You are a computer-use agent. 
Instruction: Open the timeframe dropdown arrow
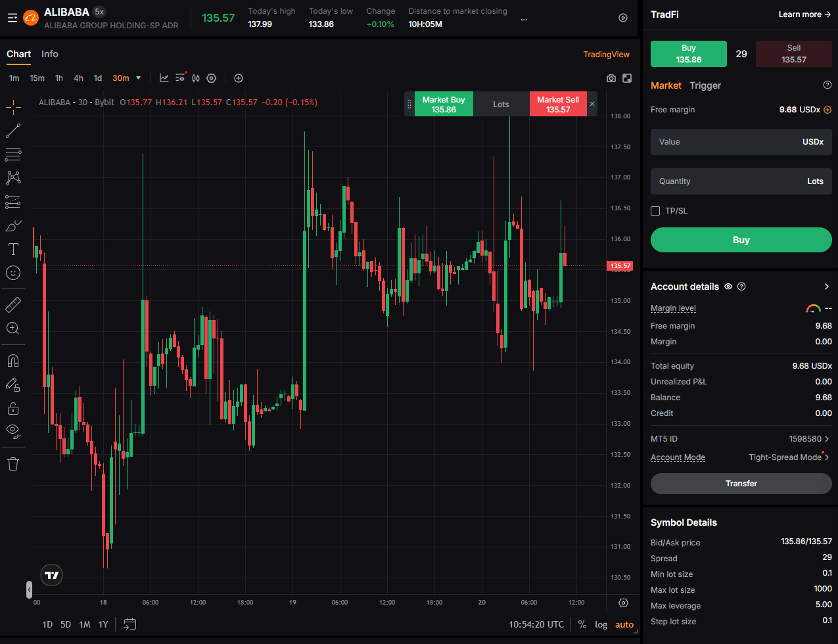(138, 78)
